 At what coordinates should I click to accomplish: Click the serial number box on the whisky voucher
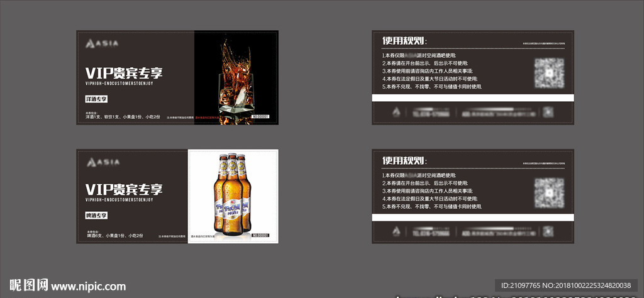coord(260,116)
